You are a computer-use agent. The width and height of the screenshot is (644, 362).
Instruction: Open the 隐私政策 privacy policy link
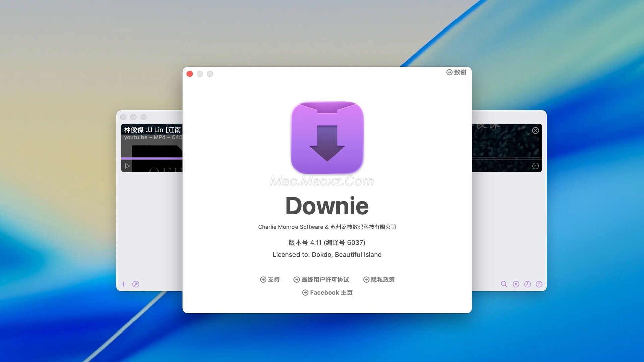pos(379,280)
